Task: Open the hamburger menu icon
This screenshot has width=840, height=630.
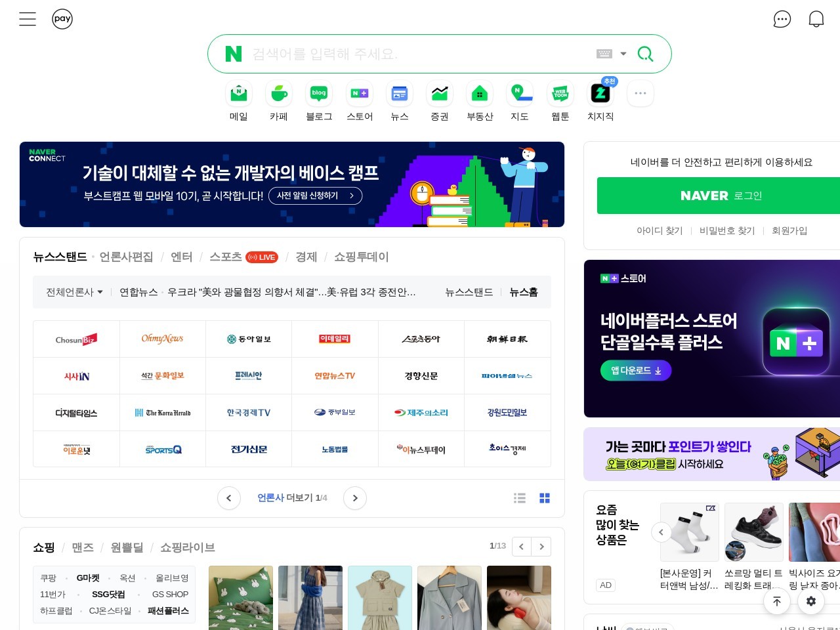Action: (x=28, y=19)
